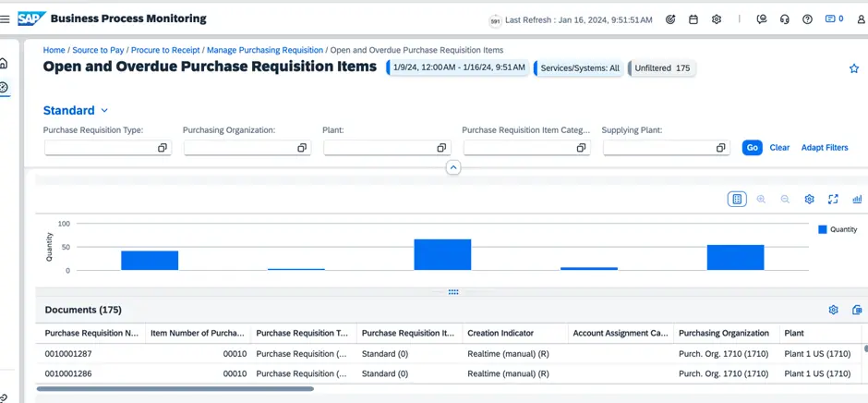Open value help for Purchasing Organization
Screen dimensions: 868x403
pos(301,148)
